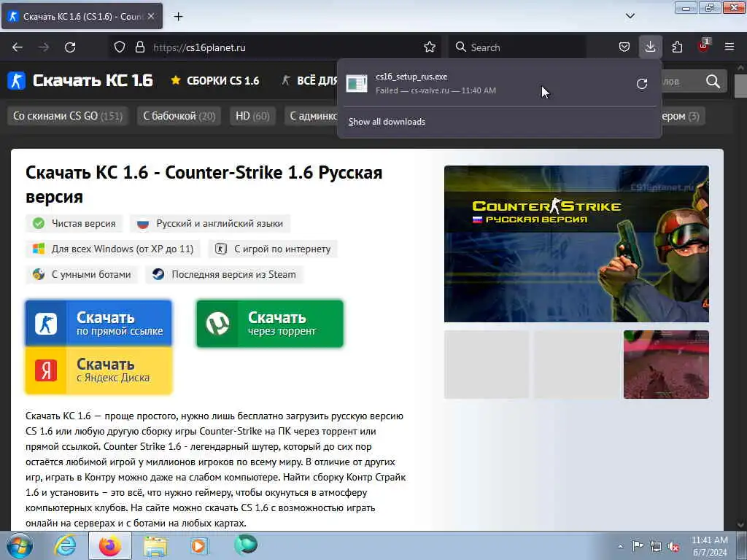Click the page vertical scrollbar thumb
This screenshot has width=747, height=560.
pyautogui.click(x=741, y=86)
